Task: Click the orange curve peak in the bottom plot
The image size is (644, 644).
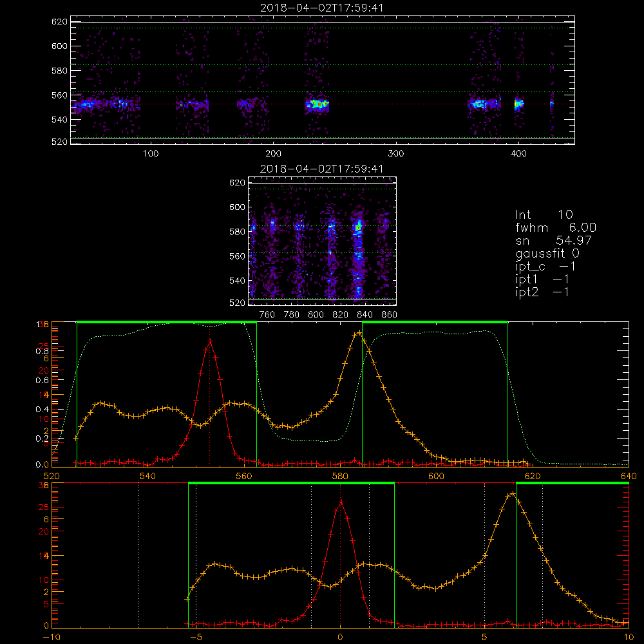Action: 512,494
